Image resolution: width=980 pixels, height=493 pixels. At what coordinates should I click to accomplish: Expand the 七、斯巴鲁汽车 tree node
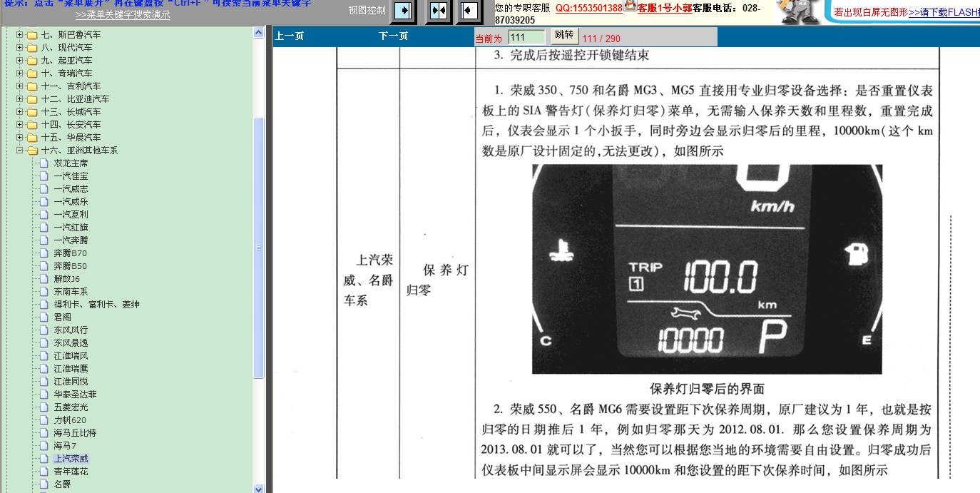coord(20,35)
